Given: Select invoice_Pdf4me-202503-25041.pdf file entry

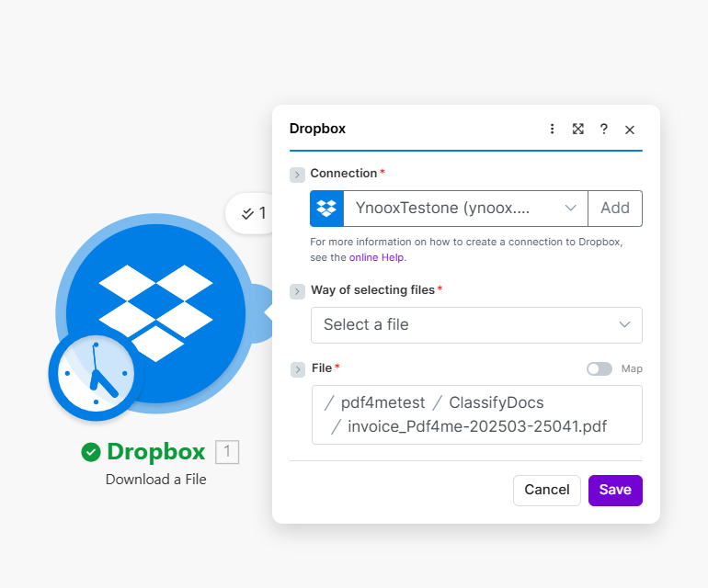Looking at the screenshot, I should (x=477, y=426).
